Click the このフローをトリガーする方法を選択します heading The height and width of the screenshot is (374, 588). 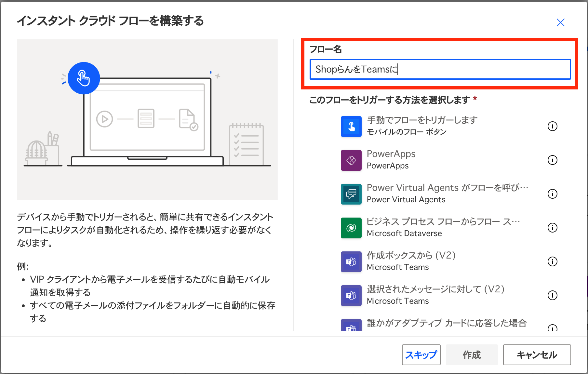[390, 100]
